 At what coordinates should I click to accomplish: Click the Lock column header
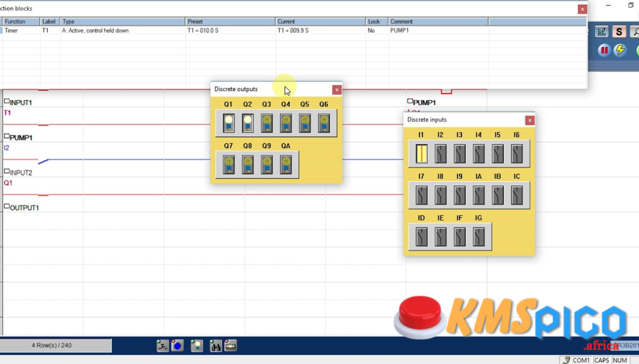377,21
